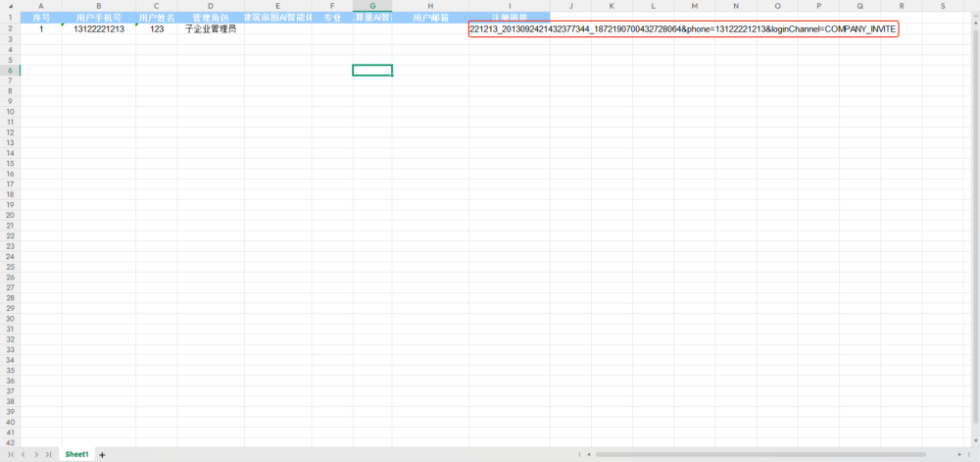Select column I header

[x=510, y=6]
